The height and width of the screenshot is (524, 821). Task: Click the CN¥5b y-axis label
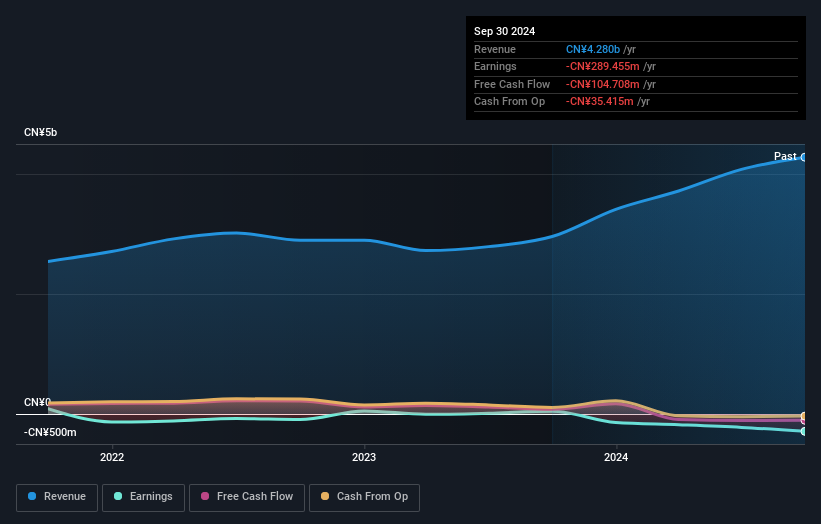pyautogui.click(x=40, y=132)
